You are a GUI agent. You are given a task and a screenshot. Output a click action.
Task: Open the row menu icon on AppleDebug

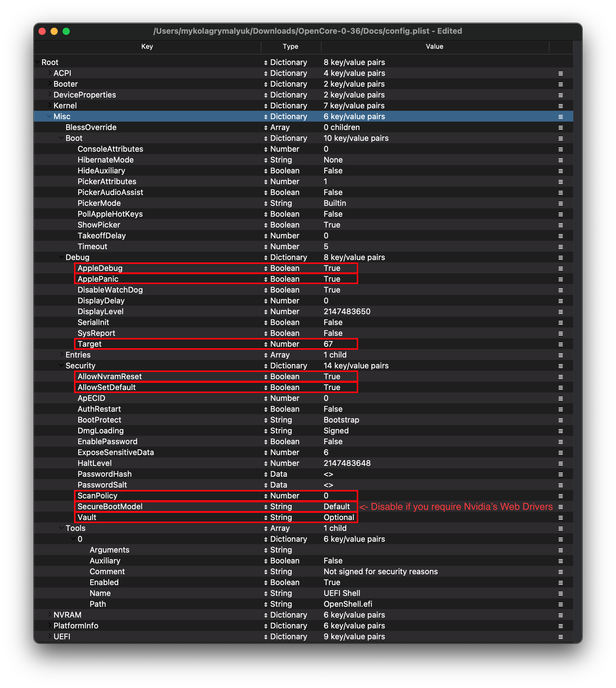click(560, 268)
